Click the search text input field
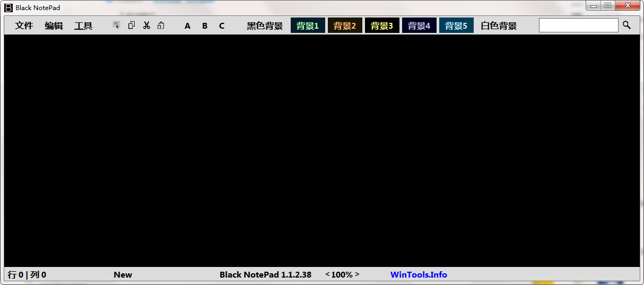The width and height of the screenshot is (644, 285). 578,25
